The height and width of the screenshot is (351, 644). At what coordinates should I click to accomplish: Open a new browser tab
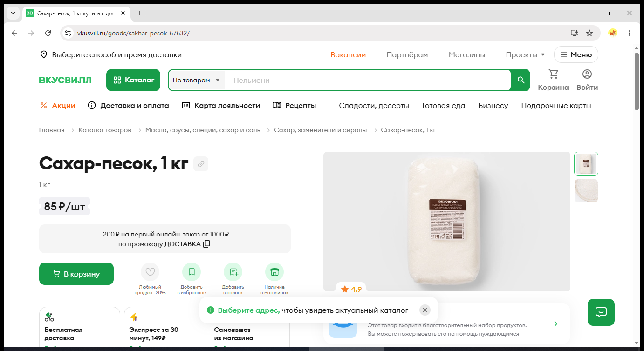pyautogui.click(x=140, y=13)
